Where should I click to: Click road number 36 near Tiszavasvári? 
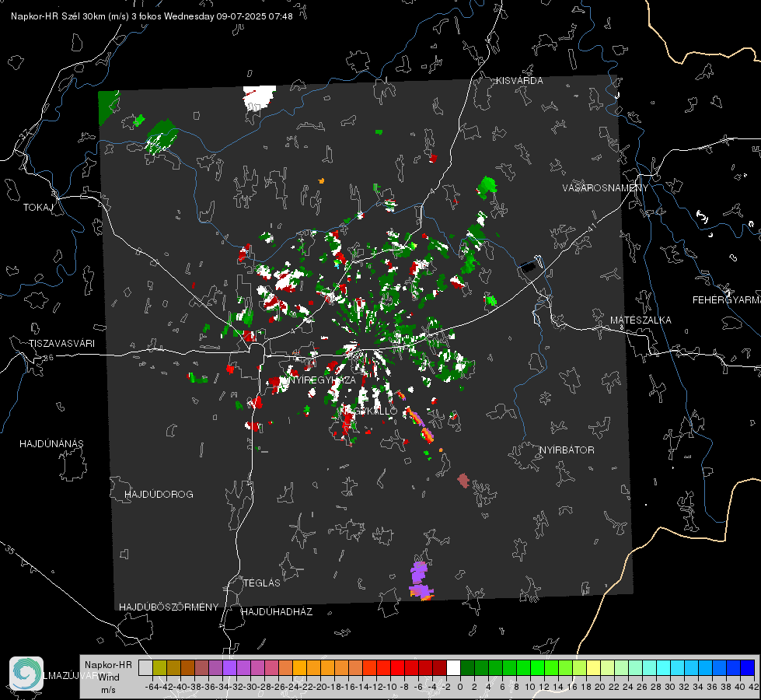pyautogui.click(x=48, y=358)
